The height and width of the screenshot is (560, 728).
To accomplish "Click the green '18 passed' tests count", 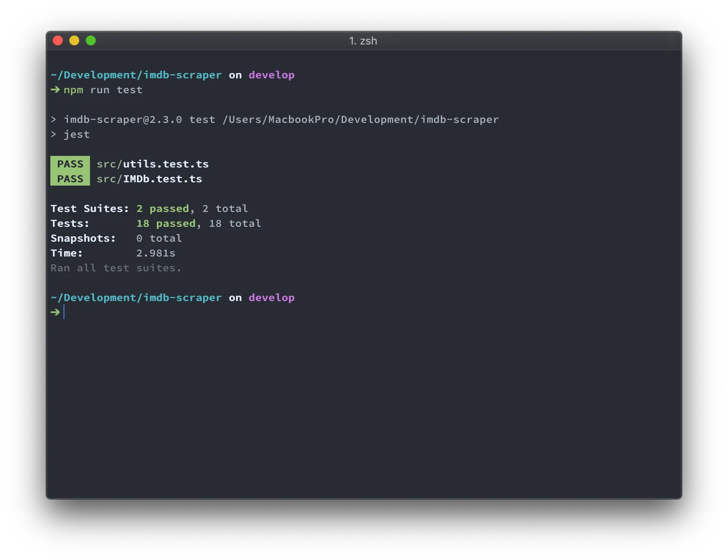I will click(166, 224).
